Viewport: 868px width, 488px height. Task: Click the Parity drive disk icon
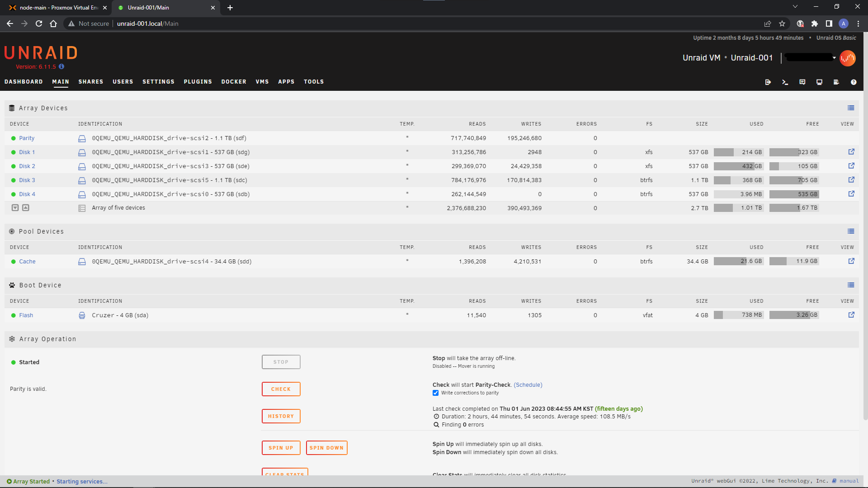[82, 138]
